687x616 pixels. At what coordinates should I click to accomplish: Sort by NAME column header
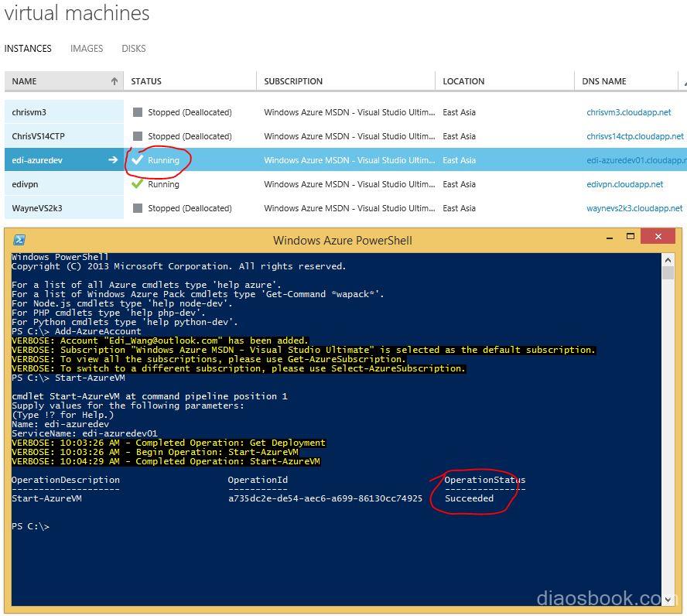pyautogui.click(x=64, y=81)
